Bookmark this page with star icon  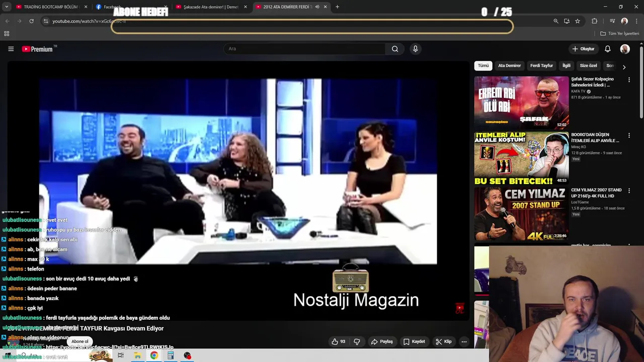[x=578, y=21]
